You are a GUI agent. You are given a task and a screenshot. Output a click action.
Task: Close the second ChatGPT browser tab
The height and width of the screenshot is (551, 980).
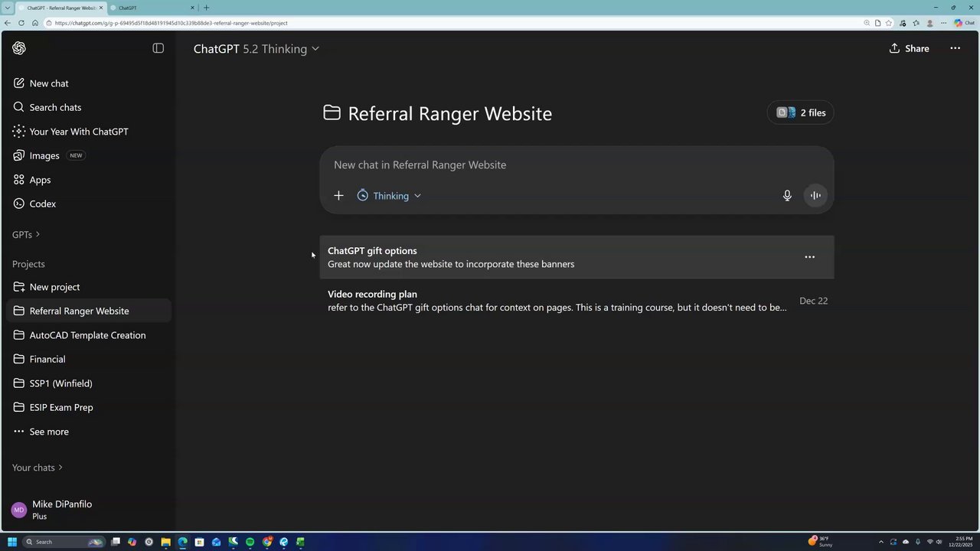(192, 8)
